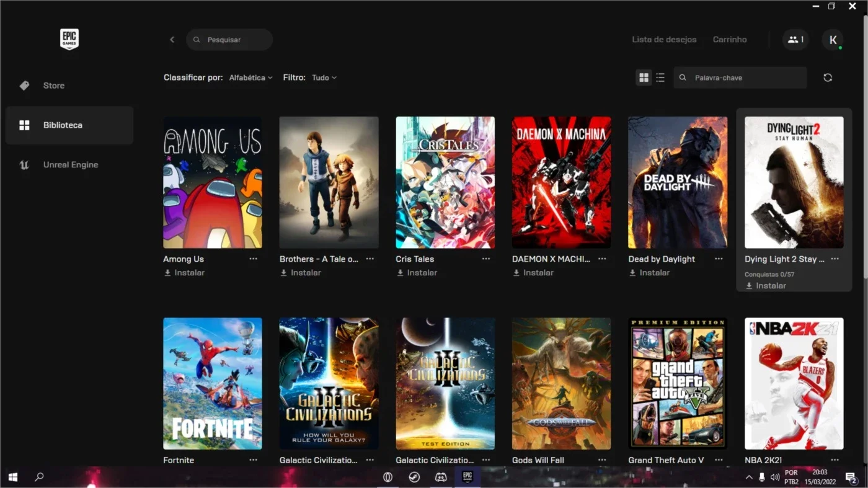The image size is (868, 488).
Task: Click the Conquistas 0/57 text
Action: [769, 274]
